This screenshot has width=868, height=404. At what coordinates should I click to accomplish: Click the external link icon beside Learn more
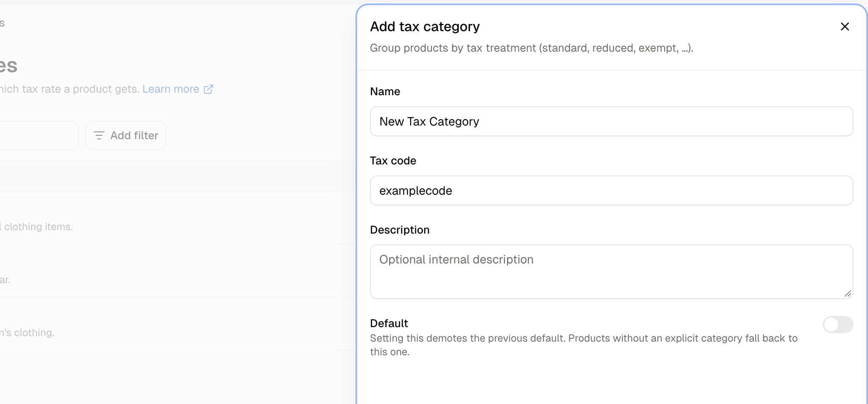[x=208, y=89]
